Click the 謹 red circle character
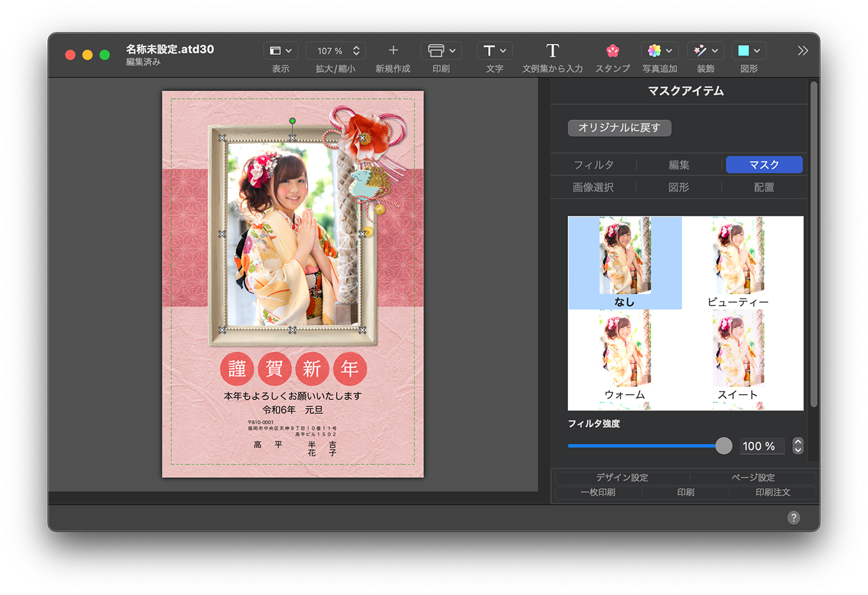 (237, 368)
